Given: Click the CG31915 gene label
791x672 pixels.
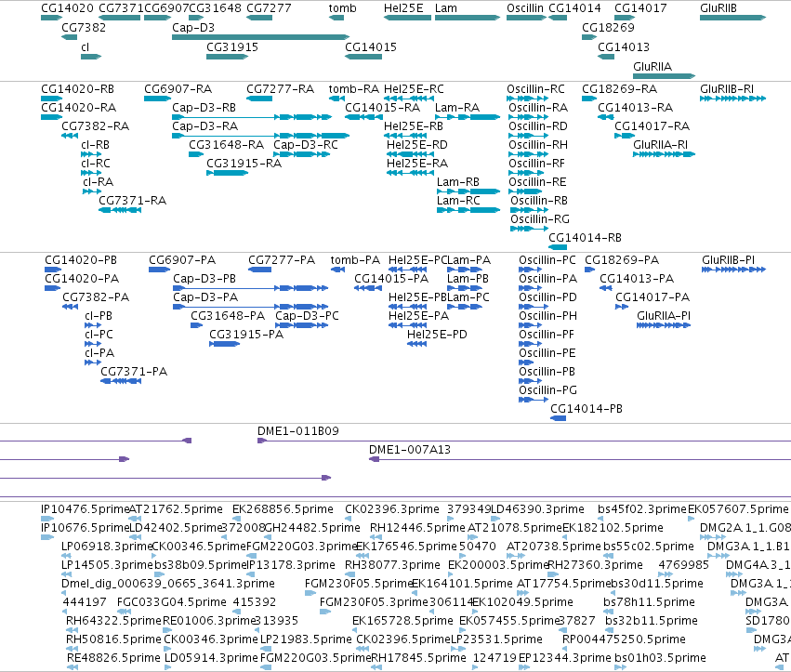Looking at the screenshot, I should [x=232, y=46].
